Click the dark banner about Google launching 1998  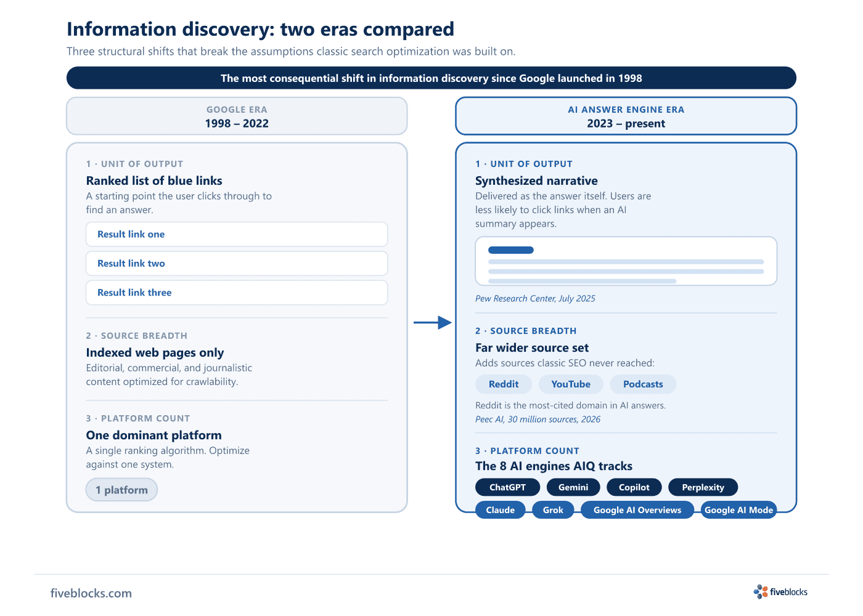[x=431, y=78]
